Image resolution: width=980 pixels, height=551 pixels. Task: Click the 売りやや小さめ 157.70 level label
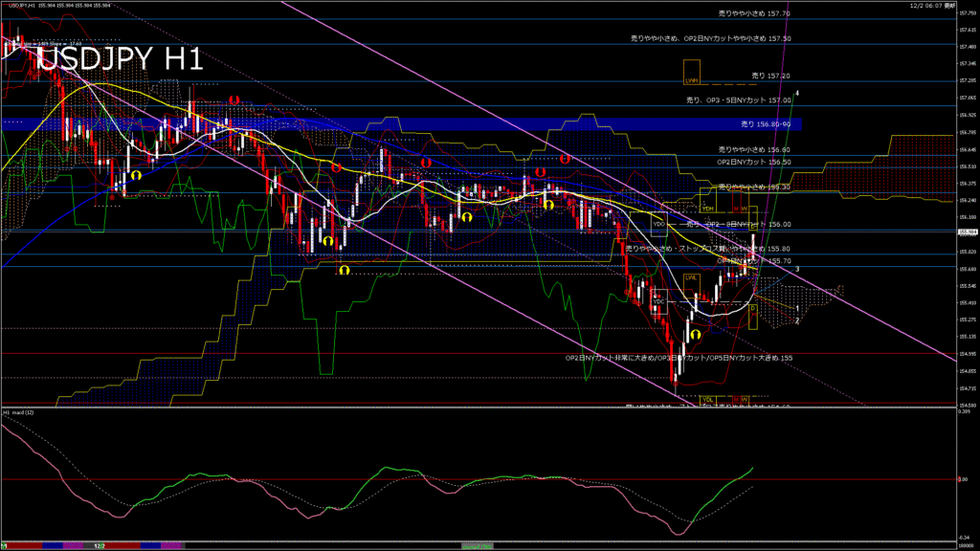[x=754, y=14]
